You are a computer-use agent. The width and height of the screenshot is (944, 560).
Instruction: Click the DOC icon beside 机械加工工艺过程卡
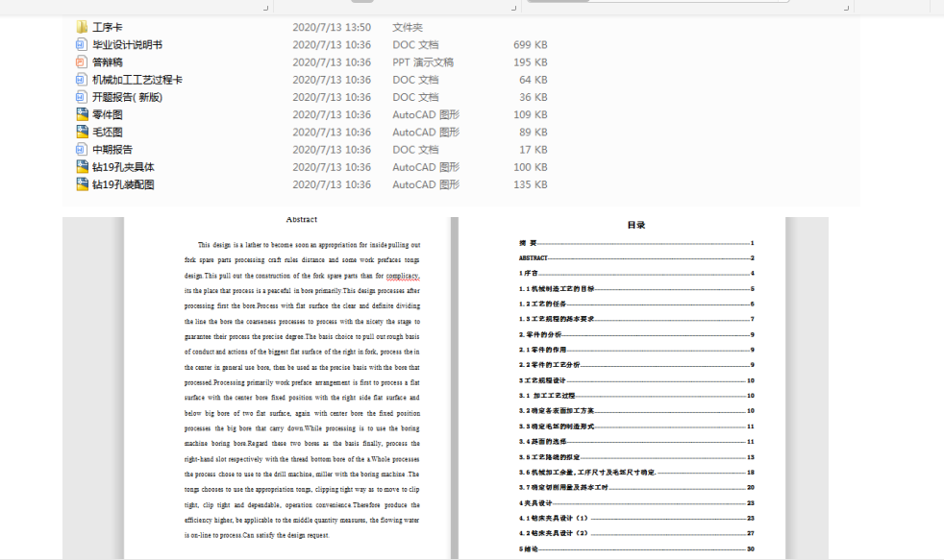(82, 80)
